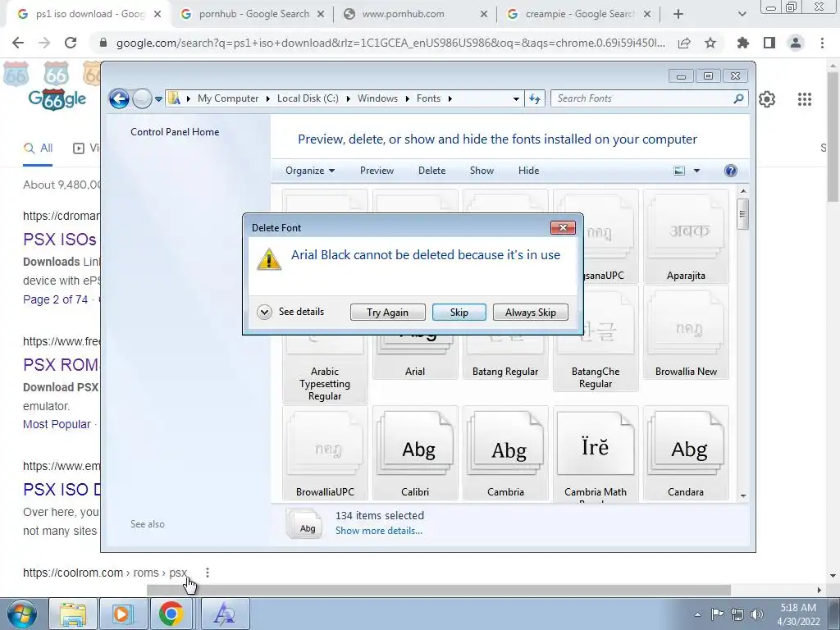
Task: Click Fonts list scroll up arrow
Action: click(742, 191)
